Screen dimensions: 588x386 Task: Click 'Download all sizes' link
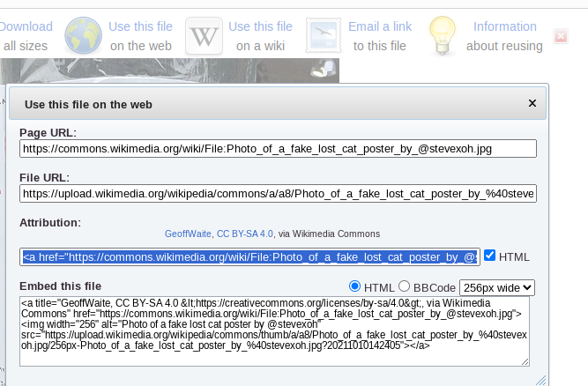pyautogui.click(x=26, y=36)
